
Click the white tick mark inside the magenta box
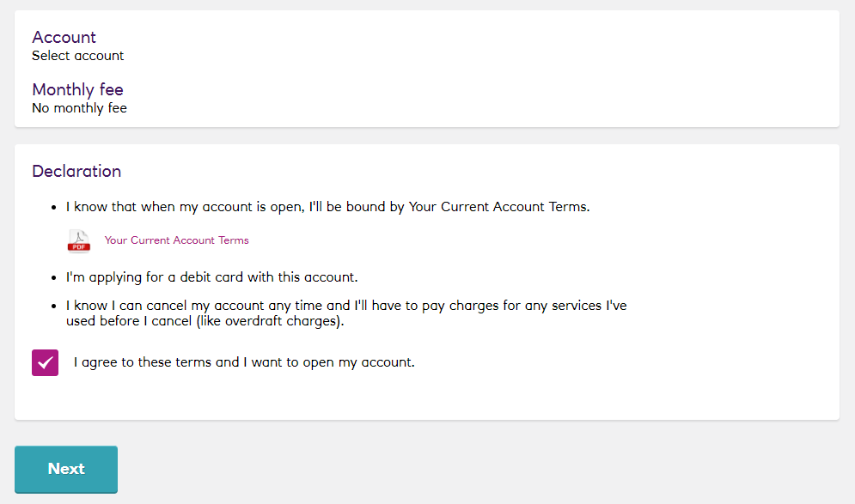pyautogui.click(x=46, y=363)
